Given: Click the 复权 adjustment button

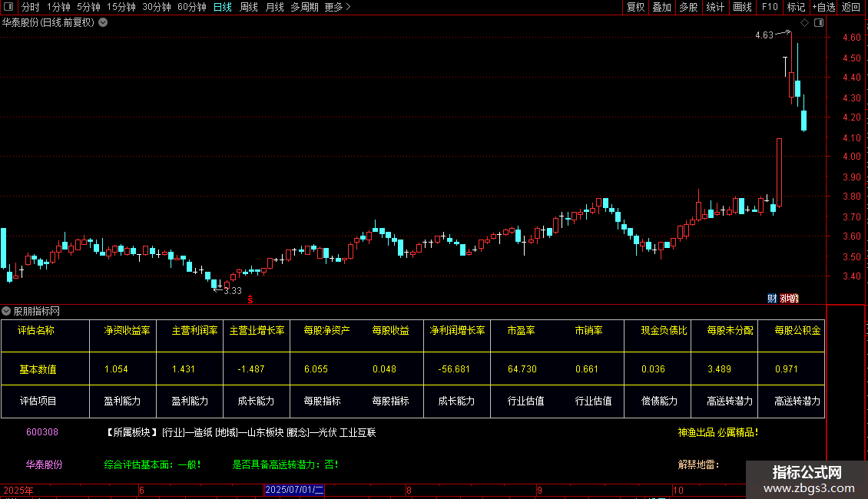Looking at the screenshot, I should [635, 7].
